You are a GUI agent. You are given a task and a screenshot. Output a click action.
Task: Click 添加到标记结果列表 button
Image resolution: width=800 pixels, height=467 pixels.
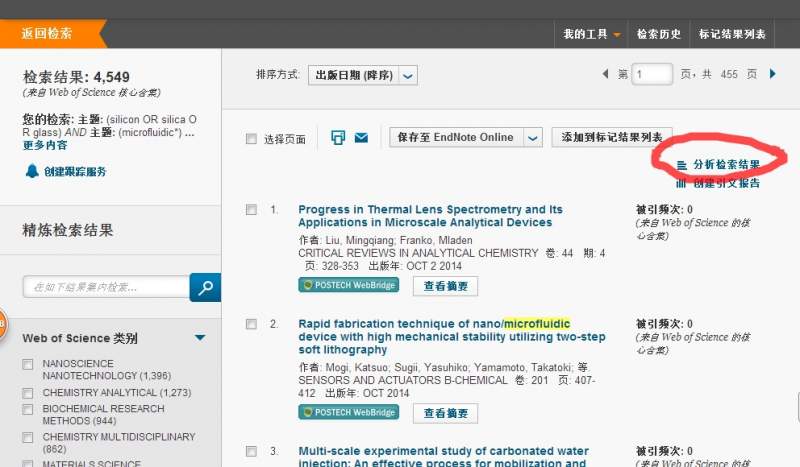pyautogui.click(x=612, y=137)
